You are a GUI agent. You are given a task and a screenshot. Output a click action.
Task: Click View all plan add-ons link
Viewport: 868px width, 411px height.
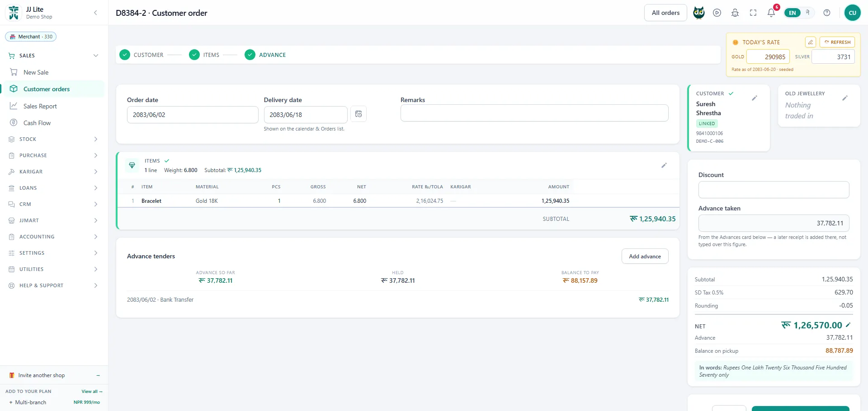[x=92, y=391]
